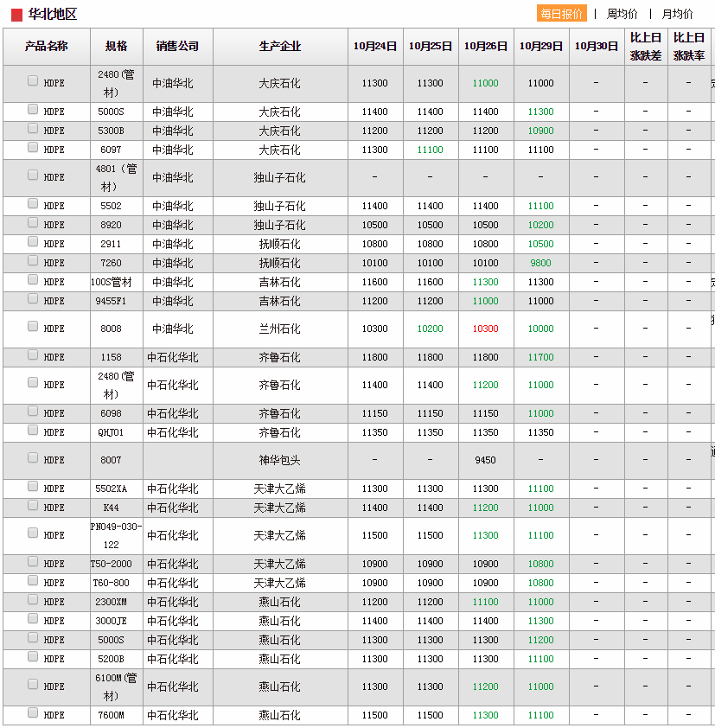Click the 比上日涨跌率 column header

coord(689,46)
